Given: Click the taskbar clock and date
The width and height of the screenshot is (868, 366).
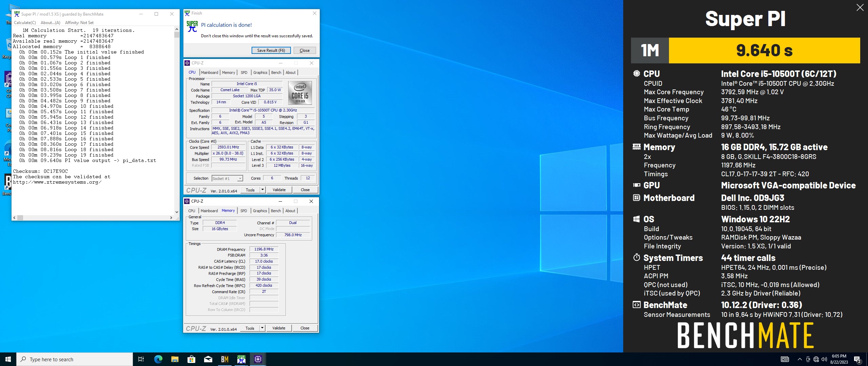Looking at the screenshot, I should pos(839,359).
